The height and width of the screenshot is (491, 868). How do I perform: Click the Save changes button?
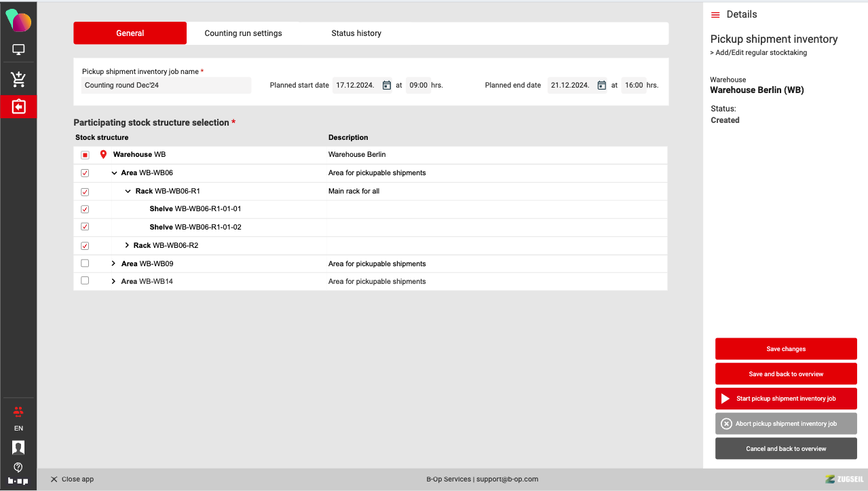[x=786, y=349]
